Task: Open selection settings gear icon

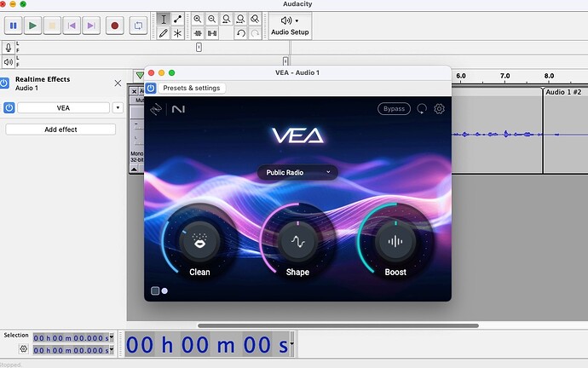Action: point(23,349)
